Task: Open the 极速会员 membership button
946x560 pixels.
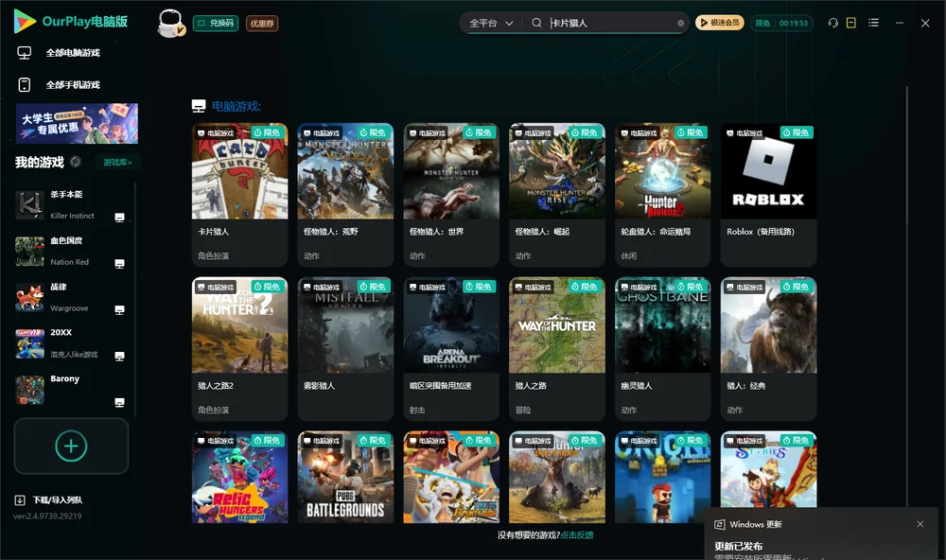Action: (720, 23)
